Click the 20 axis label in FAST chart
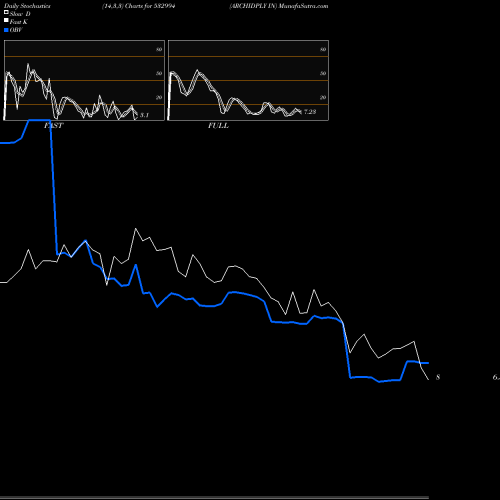500x500 pixels. click(159, 97)
